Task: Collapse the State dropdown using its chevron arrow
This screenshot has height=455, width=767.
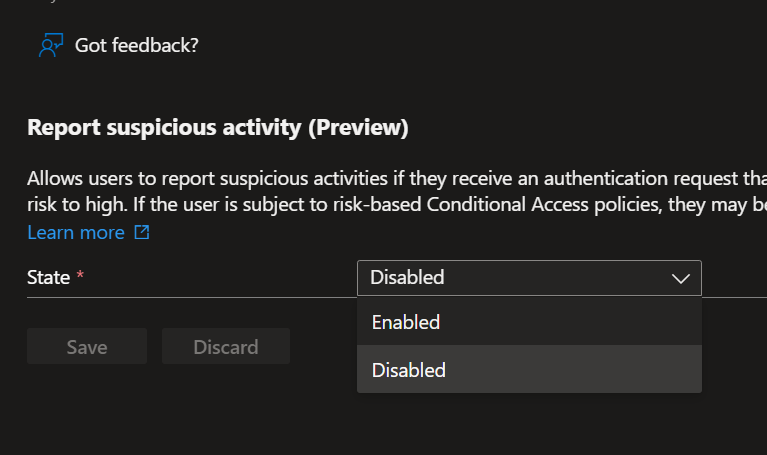Action: [x=681, y=278]
